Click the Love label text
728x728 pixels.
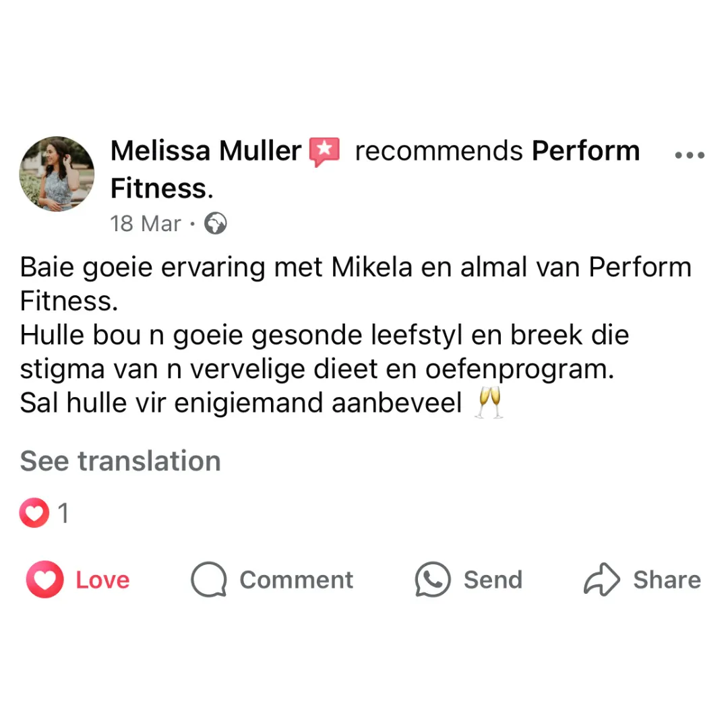(x=102, y=580)
